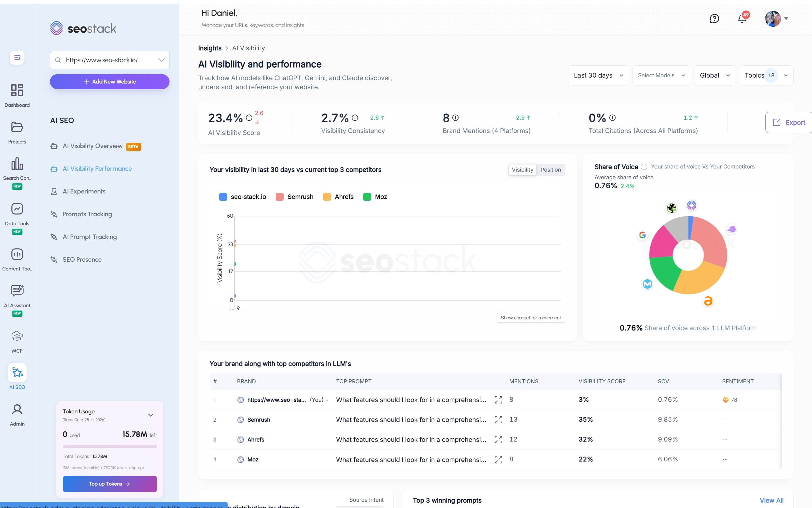Screen dimensions: 812x508
Task: Expand the seo-stack top prompt row
Action: (x=498, y=400)
